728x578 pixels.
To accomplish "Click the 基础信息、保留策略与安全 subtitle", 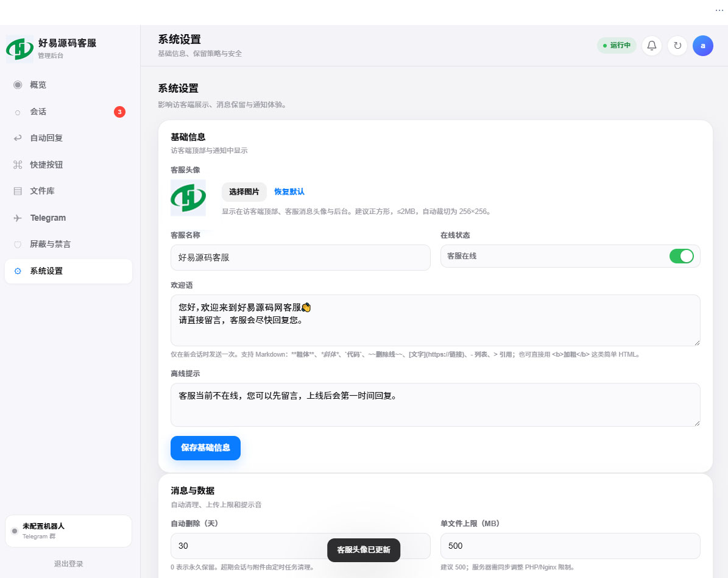I will pyautogui.click(x=200, y=54).
